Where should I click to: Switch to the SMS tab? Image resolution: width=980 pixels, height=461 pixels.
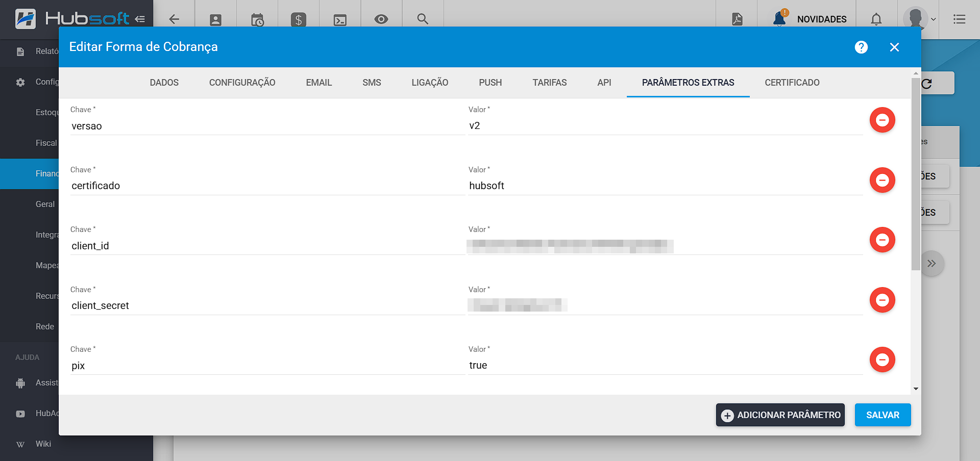(372, 83)
